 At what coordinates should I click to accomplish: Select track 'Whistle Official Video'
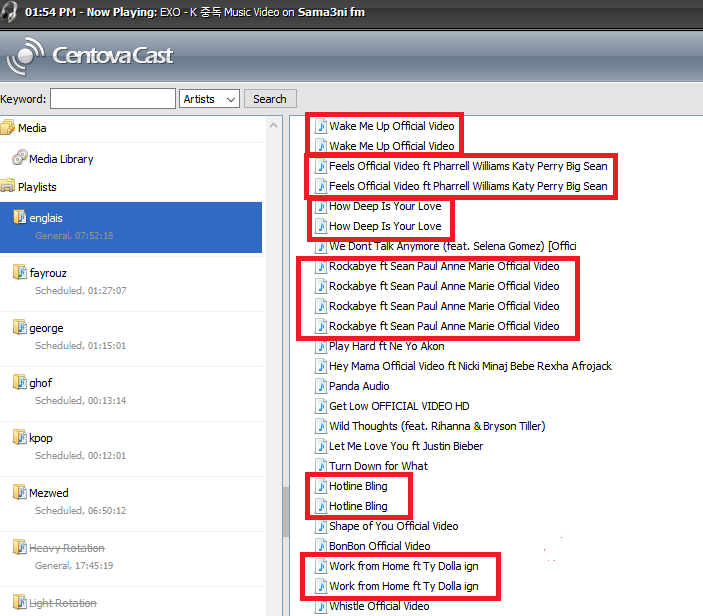pyautogui.click(x=379, y=606)
